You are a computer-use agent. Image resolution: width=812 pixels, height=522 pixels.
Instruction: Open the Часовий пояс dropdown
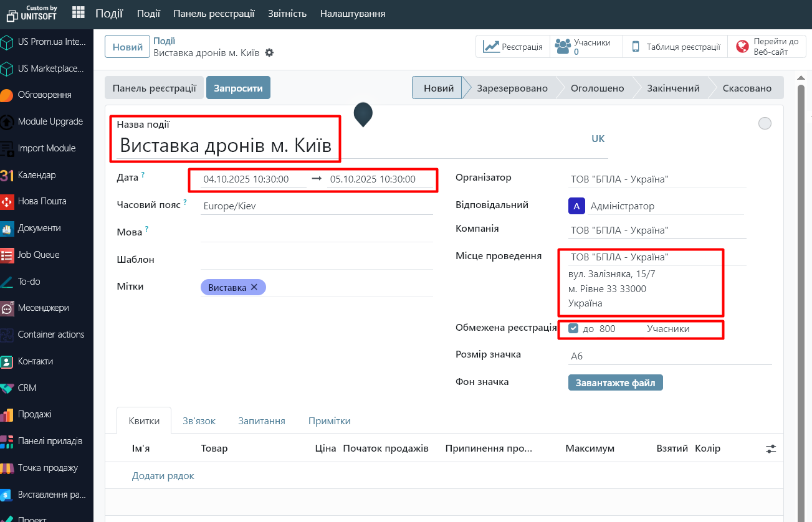point(316,206)
